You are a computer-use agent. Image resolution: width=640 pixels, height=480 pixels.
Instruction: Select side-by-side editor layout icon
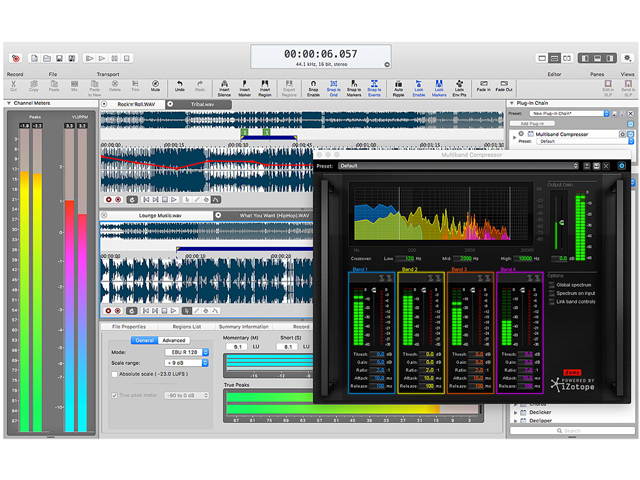[x=567, y=58]
